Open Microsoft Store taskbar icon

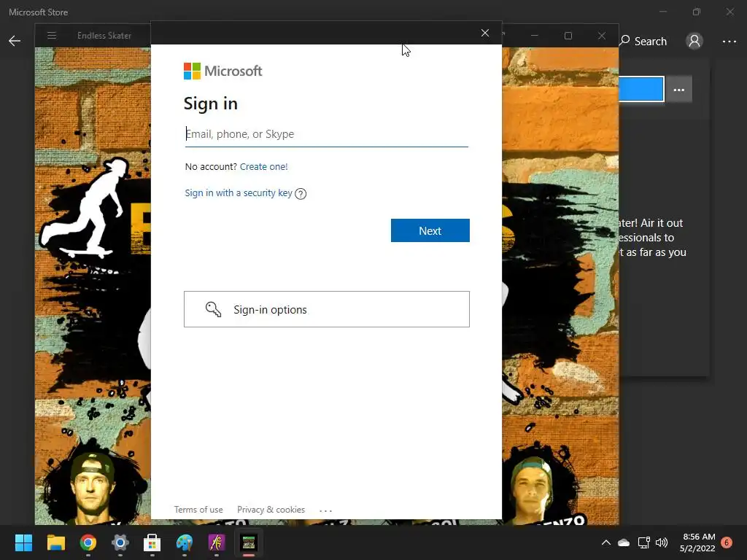coord(152,542)
